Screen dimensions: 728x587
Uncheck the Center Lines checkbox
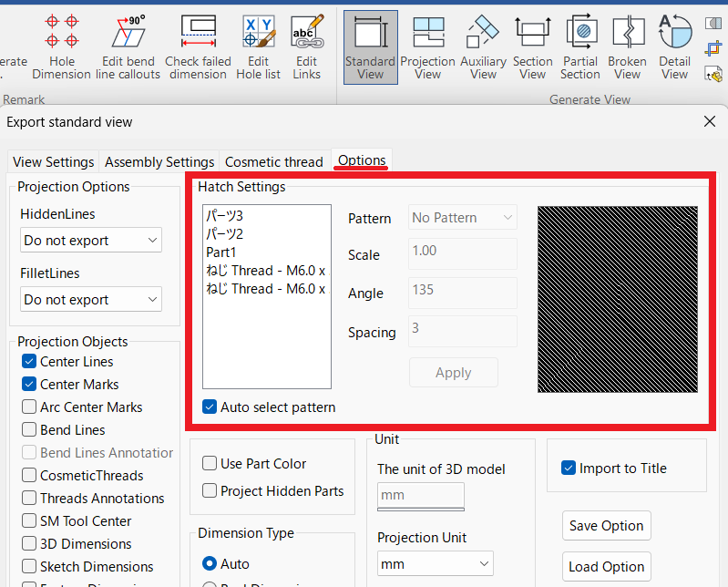(x=29, y=361)
